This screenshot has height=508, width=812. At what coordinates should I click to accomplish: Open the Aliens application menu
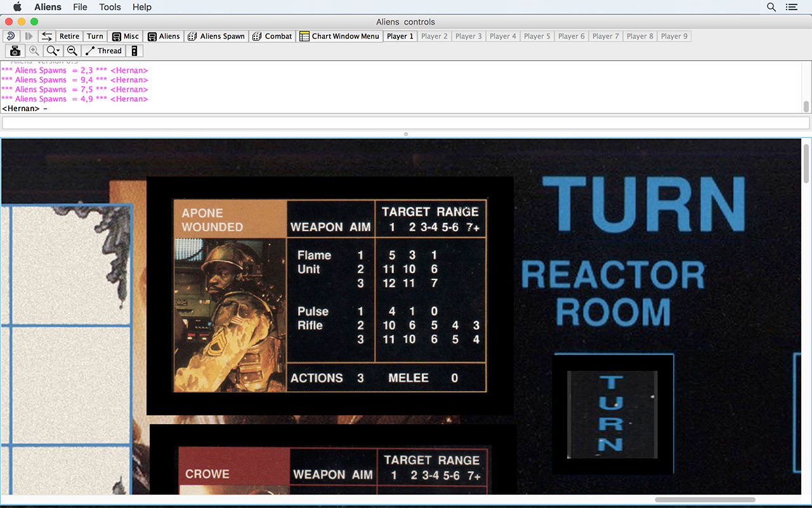pyautogui.click(x=48, y=7)
